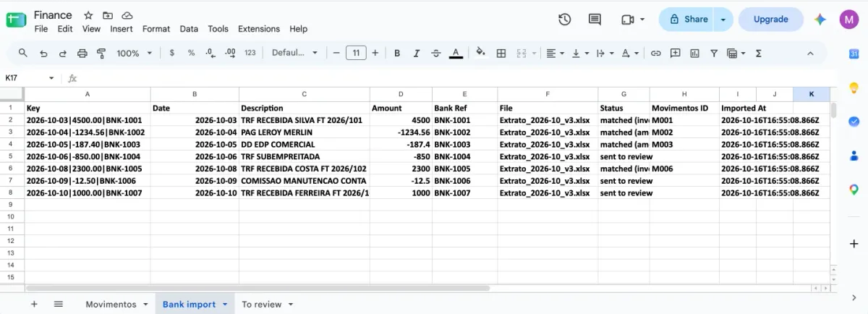The height and width of the screenshot is (314, 868).
Task: Format as currency with dollar icon
Action: point(171,53)
